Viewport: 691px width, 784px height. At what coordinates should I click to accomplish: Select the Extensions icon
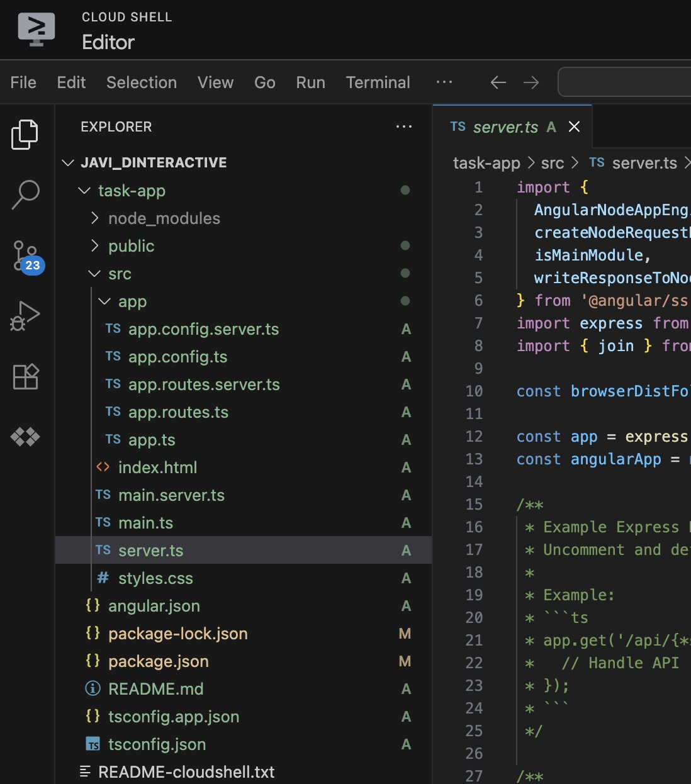(25, 376)
